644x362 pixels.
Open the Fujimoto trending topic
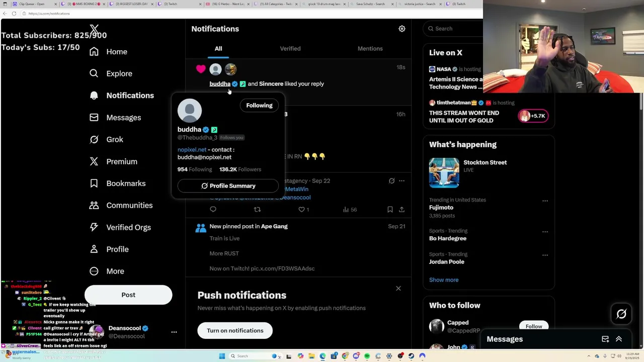[x=441, y=208]
